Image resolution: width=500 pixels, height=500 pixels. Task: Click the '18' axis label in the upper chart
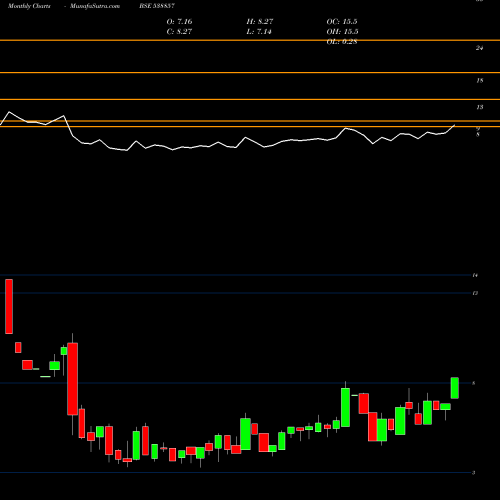point(479,80)
